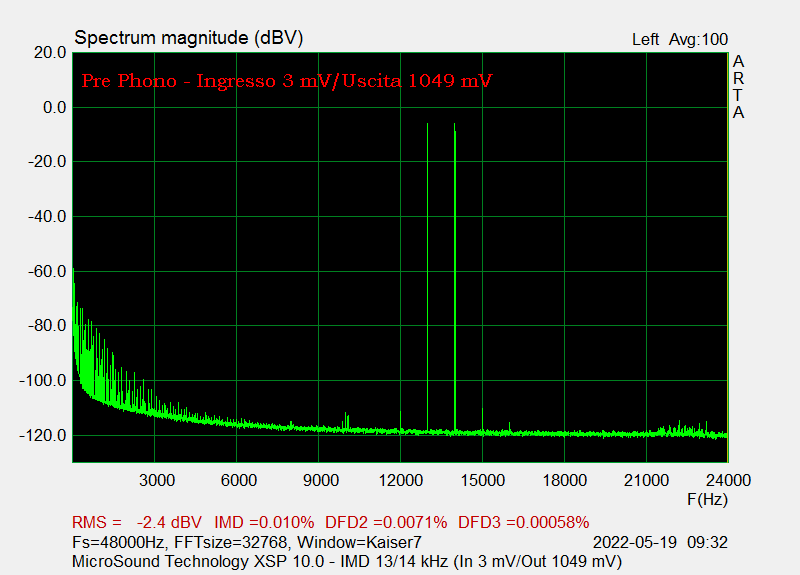
Task: Click the 'IMD =0.010%' readout
Action: point(264,522)
